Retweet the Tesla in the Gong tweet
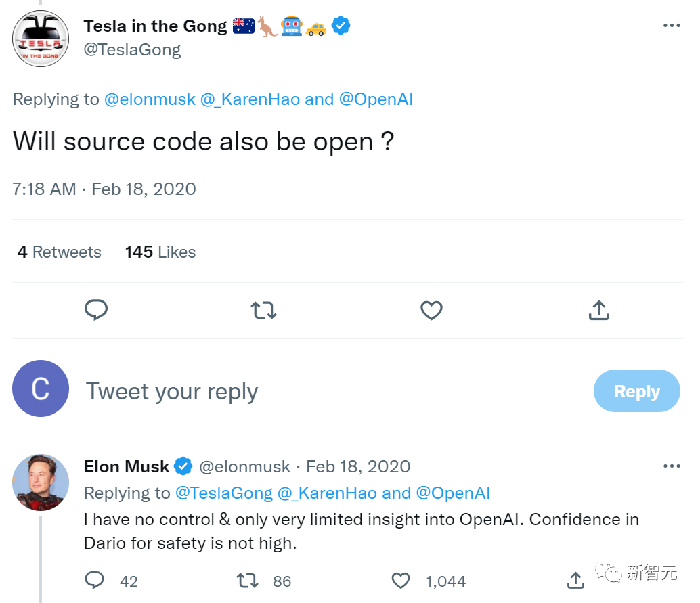The height and width of the screenshot is (603, 700). 263,311
